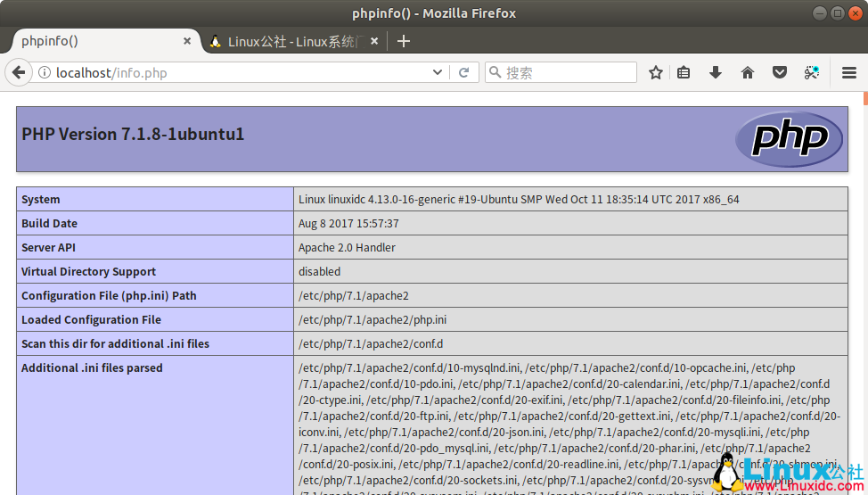Close the phpinfo() tab
This screenshot has height=495, width=868.
coord(187,41)
